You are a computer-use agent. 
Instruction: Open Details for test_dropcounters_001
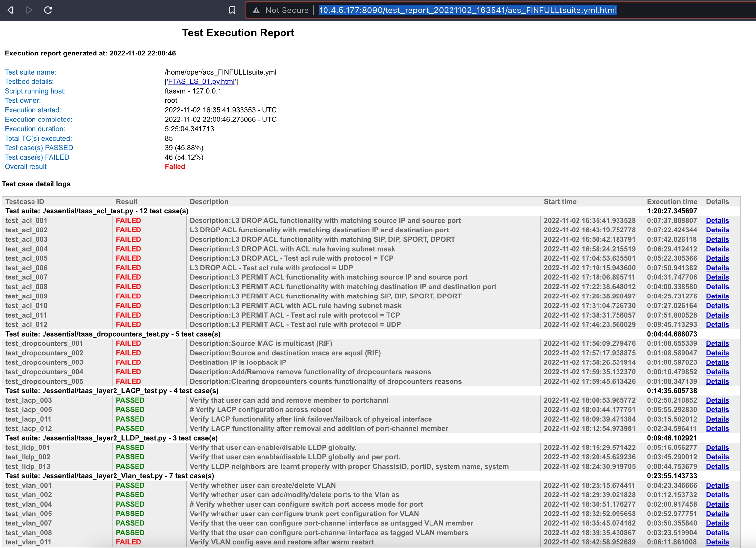(717, 343)
